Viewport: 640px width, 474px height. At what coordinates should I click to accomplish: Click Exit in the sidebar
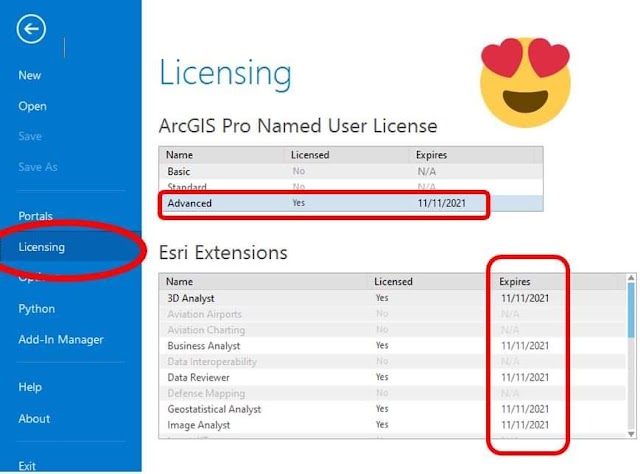tap(27, 466)
